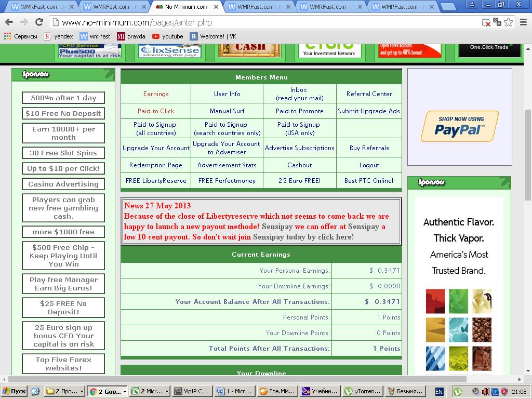532x399 pixels.
Task: Open User Info in Members Menu
Action: click(x=227, y=94)
